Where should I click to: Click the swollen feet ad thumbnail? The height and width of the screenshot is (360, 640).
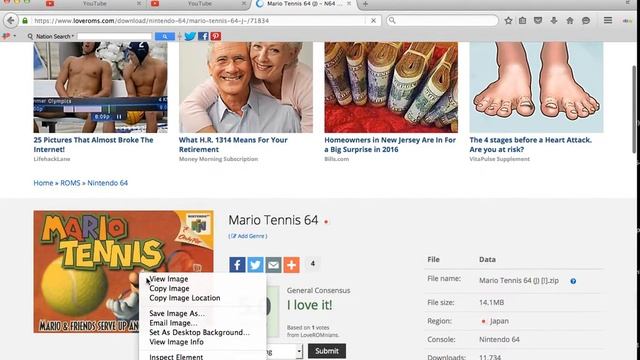(536, 87)
